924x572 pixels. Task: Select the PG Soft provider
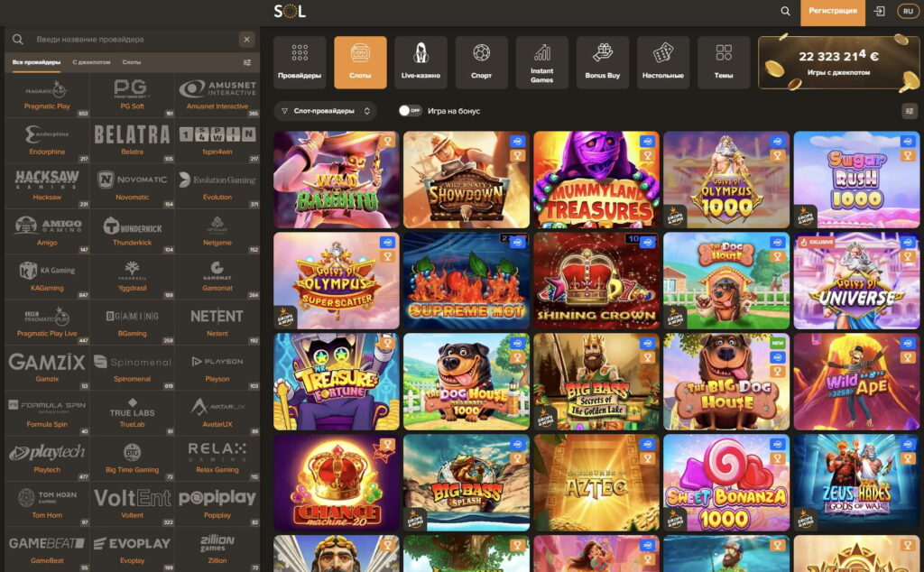(x=132, y=96)
